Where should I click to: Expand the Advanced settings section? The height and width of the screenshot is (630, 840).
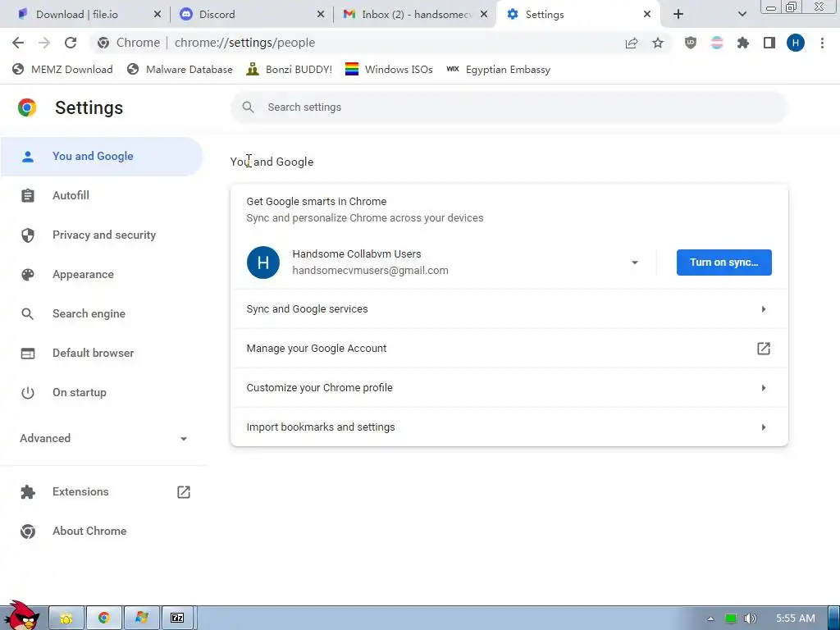[104, 438]
